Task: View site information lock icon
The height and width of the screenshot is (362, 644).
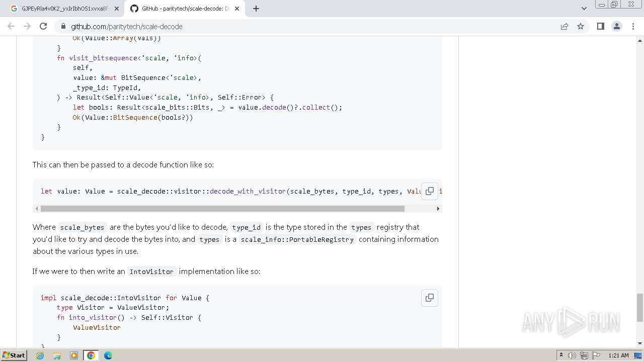Action: [x=63, y=26]
